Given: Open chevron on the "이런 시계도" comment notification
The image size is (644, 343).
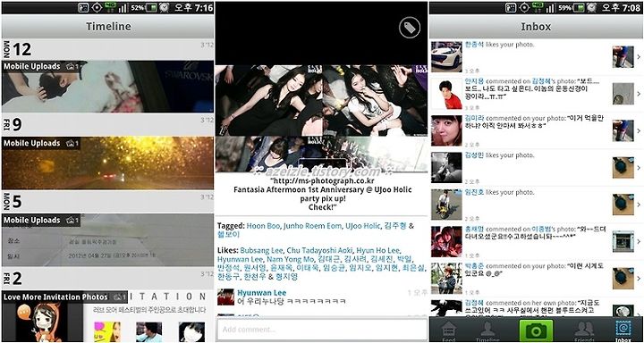Looking at the screenshot, I should click(x=639, y=278).
